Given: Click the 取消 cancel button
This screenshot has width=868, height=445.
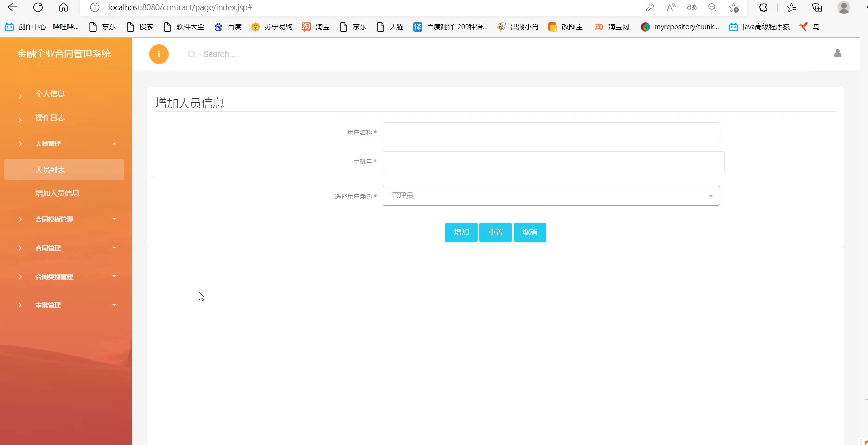Looking at the screenshot, I should pos(530,232).
